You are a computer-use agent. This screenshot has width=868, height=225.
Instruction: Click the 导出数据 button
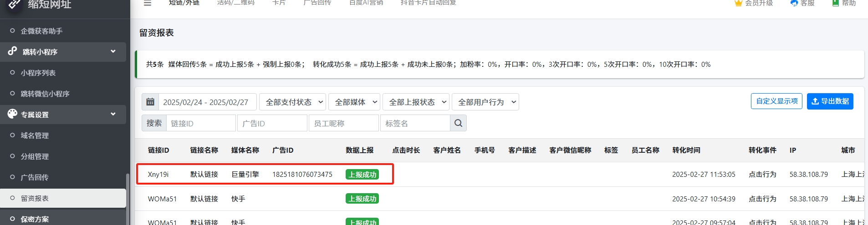830,101
